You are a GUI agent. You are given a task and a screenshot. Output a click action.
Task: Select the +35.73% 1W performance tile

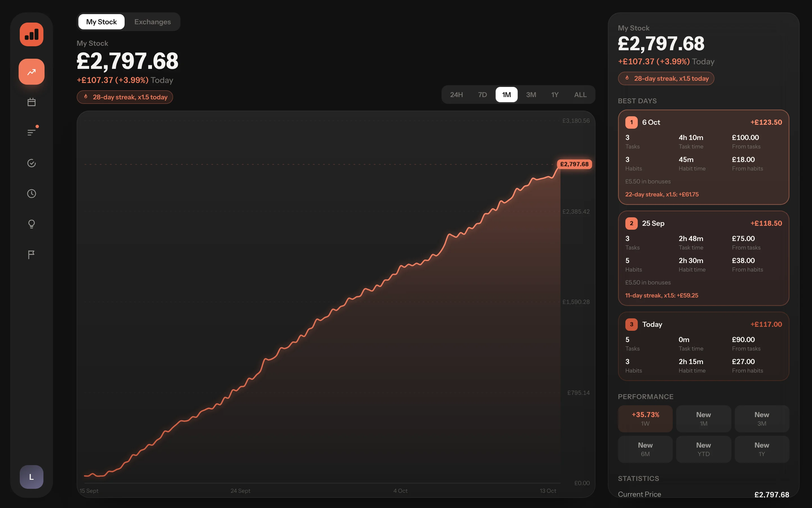coord(645,419)
